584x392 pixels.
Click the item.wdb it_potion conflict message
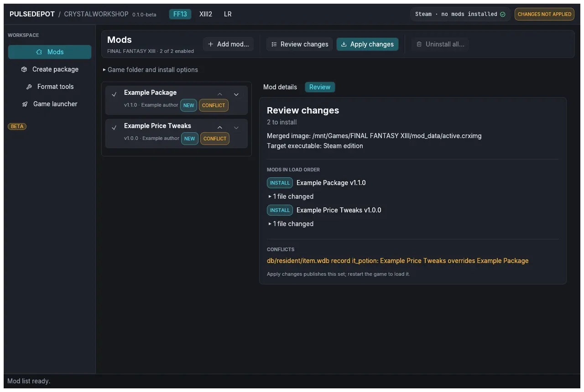(x=397, y=261)
